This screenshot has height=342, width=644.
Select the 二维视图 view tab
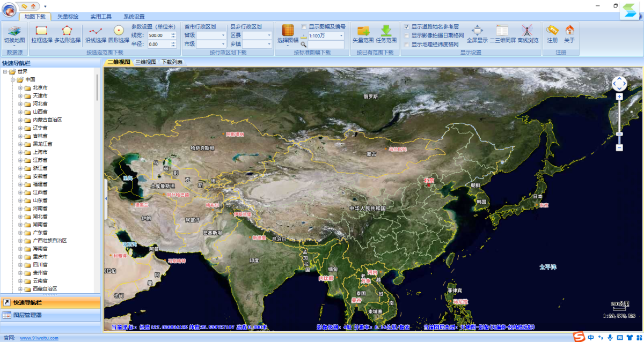(x=119, y=62)
